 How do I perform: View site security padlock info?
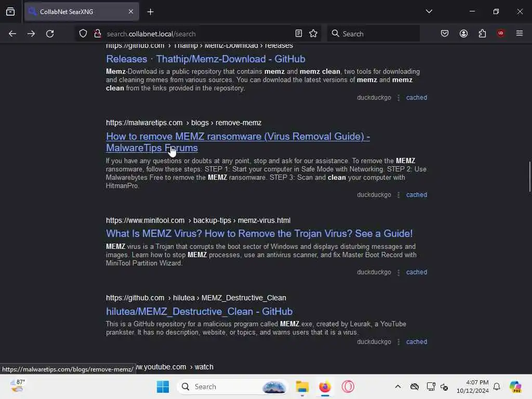[97, 34]
